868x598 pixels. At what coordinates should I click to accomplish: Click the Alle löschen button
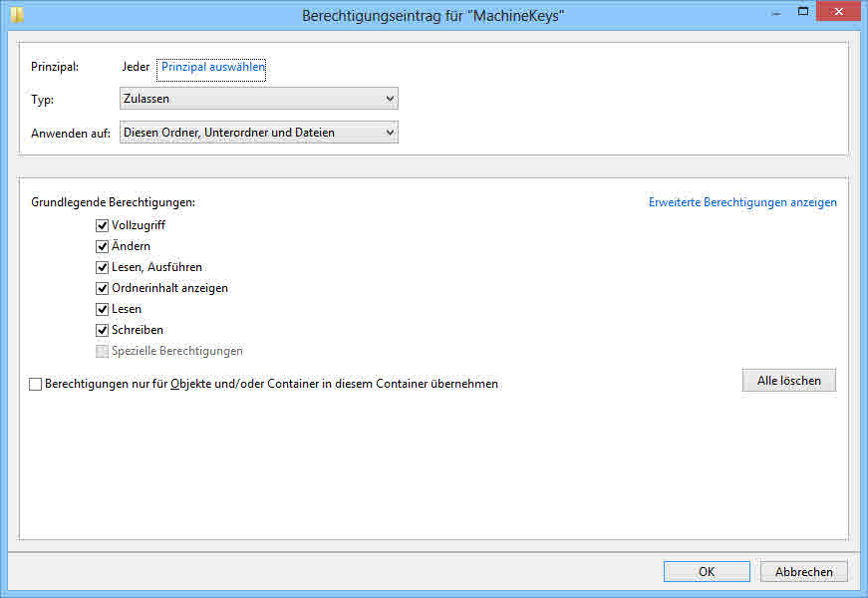pyautogui.click(x=789, y=381)
